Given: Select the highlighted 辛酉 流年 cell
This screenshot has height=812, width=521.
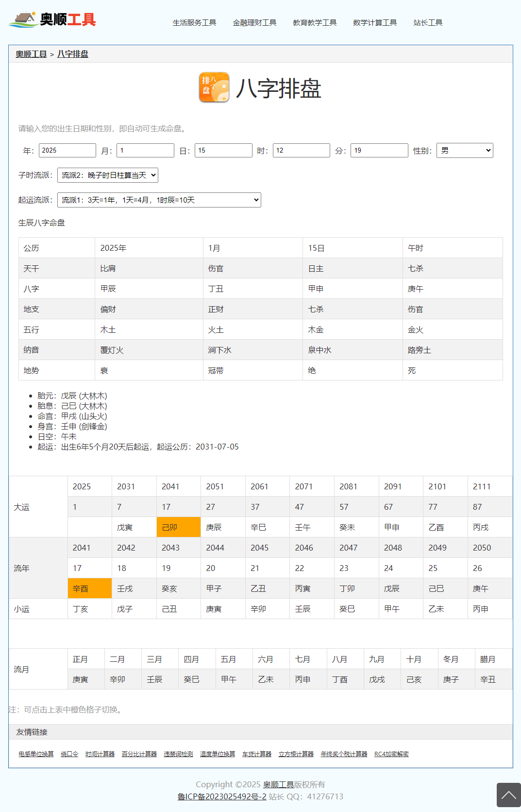Looking at the screenshot, I should point(89,588).
